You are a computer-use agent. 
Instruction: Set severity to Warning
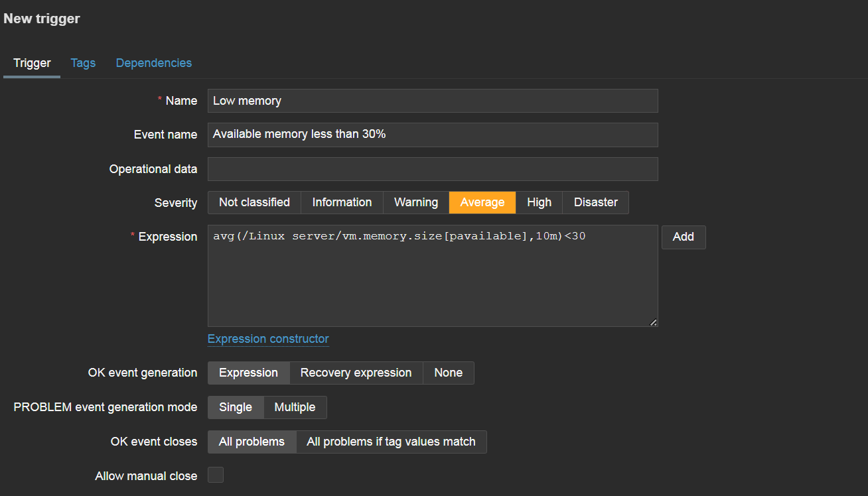click(416, 203)
